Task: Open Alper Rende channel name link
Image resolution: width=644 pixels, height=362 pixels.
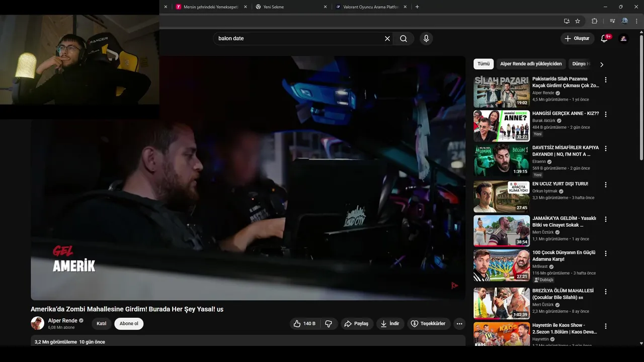Action: tap(63, 321)
